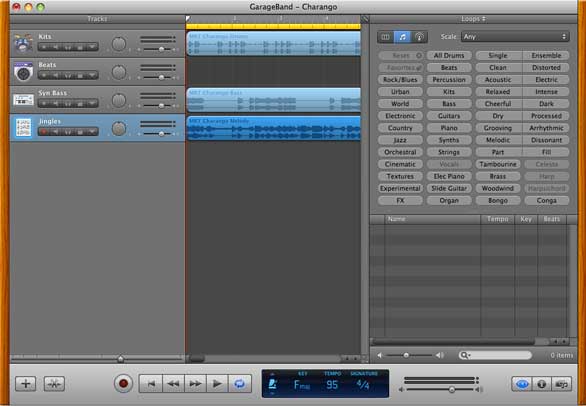
Task: Expand automation lane for Jingles track
Action: tap(92, 132)
